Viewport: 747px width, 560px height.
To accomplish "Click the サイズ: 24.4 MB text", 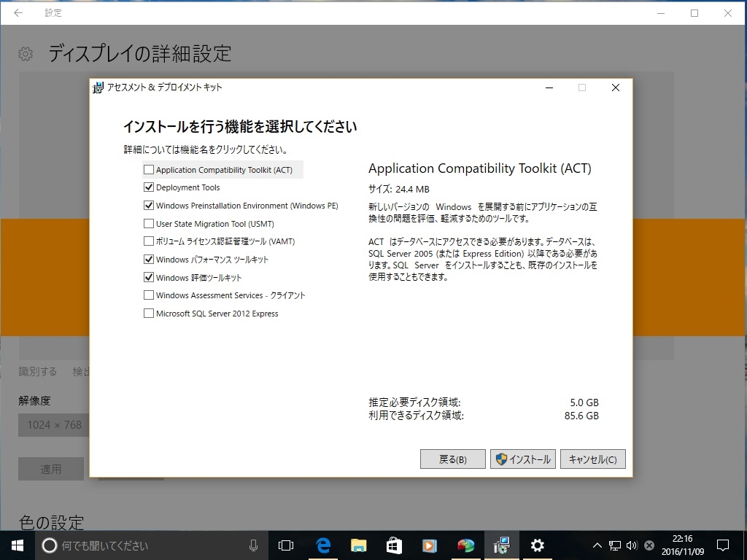I will pyautogui.click(x=399, y=189).
